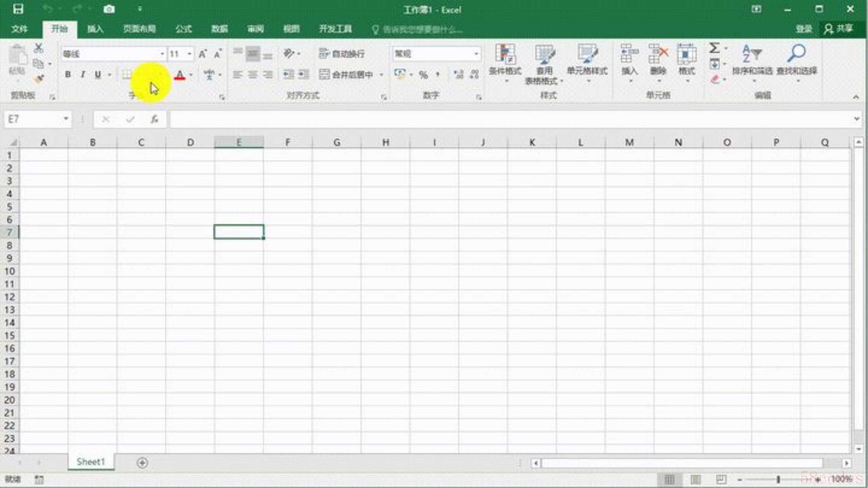Select the Sheet1 worksheet tab
The width and height of the screenshot is (868, 488).
pos(91,462)
